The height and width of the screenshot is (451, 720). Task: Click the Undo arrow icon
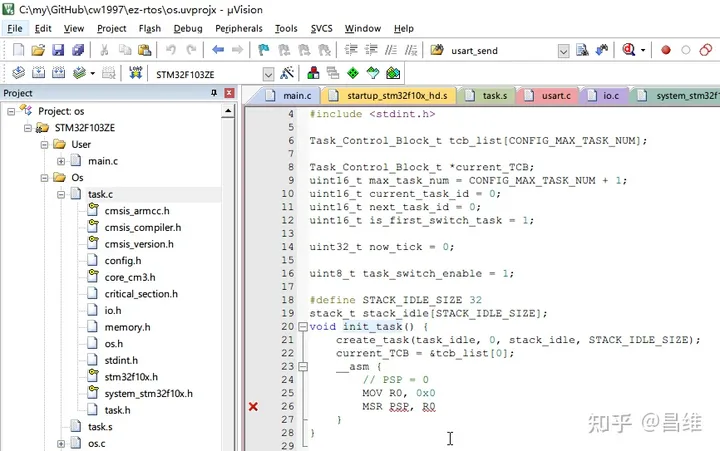tap(171, 50)
